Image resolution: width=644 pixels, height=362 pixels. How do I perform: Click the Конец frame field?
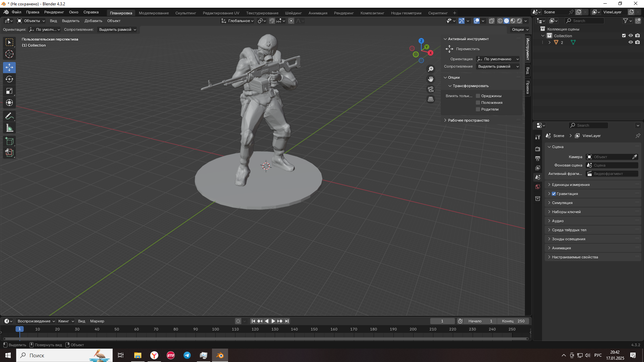[513, 321]
